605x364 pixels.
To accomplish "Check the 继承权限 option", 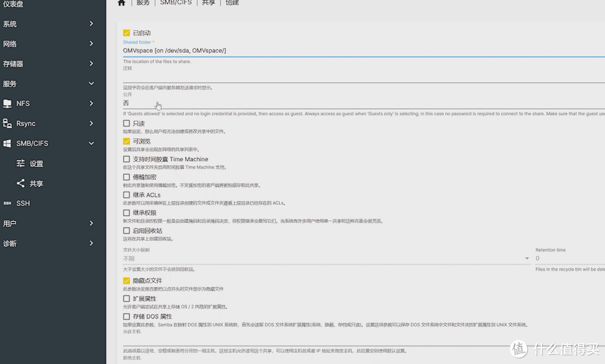I will pyautogui.click(x=126, y=212).
